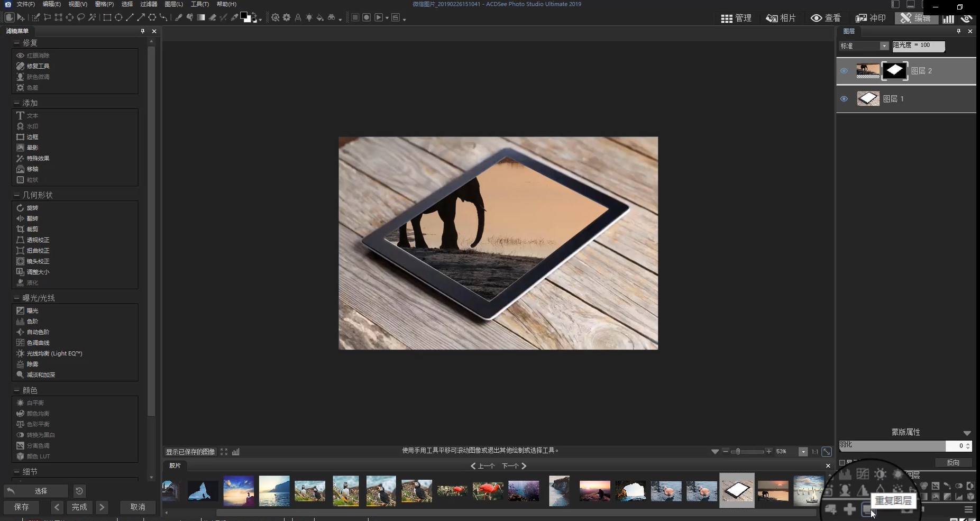980x521 pixels.
Task: Collapse the 添加 group
Action: pos(16,103)
